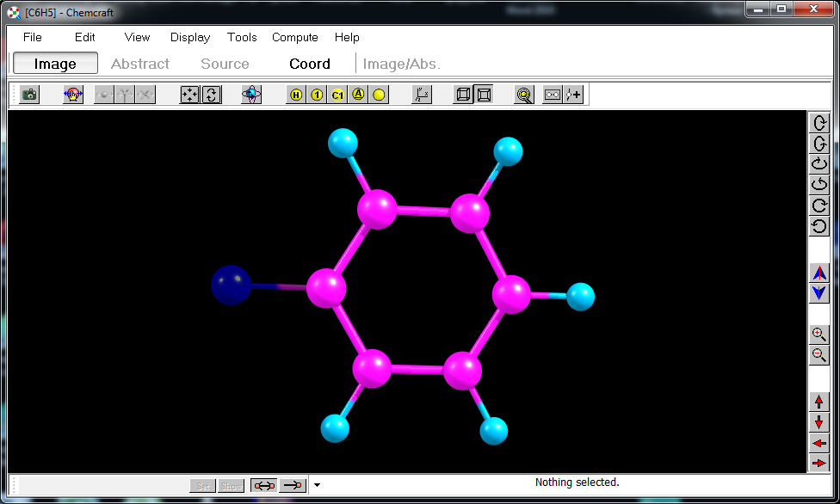Open the Display menu
The height and width of the screenshot is (504, 840).
(190, 37)
